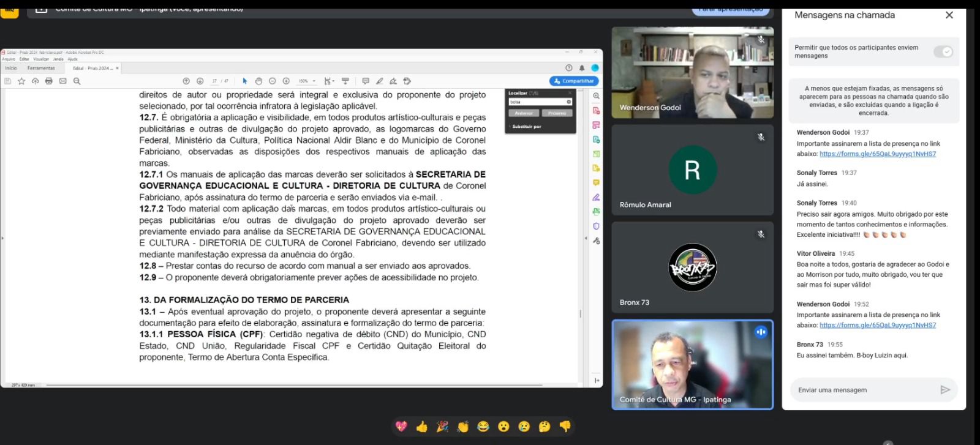
Task: Open the page fit options dropdown
Action: [x=330, y=81]
